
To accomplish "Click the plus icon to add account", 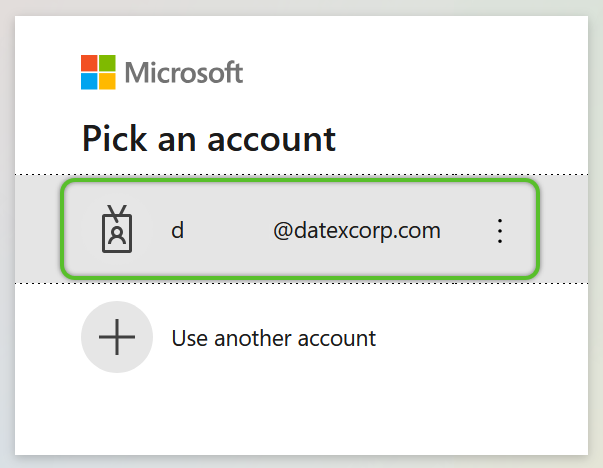I will click(117, 337).
